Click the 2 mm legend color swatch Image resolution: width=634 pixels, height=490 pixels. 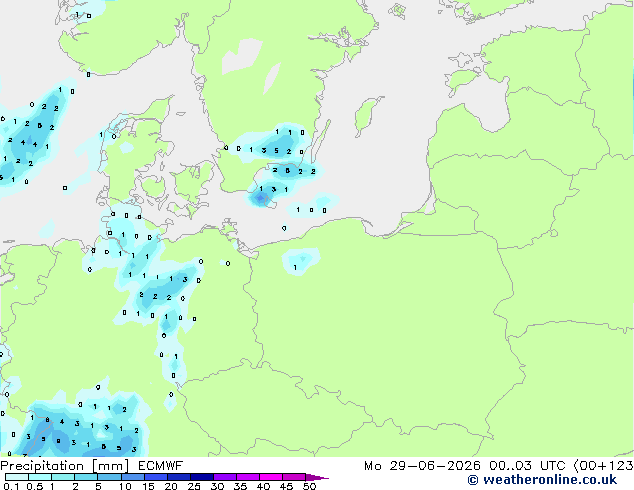86,477
